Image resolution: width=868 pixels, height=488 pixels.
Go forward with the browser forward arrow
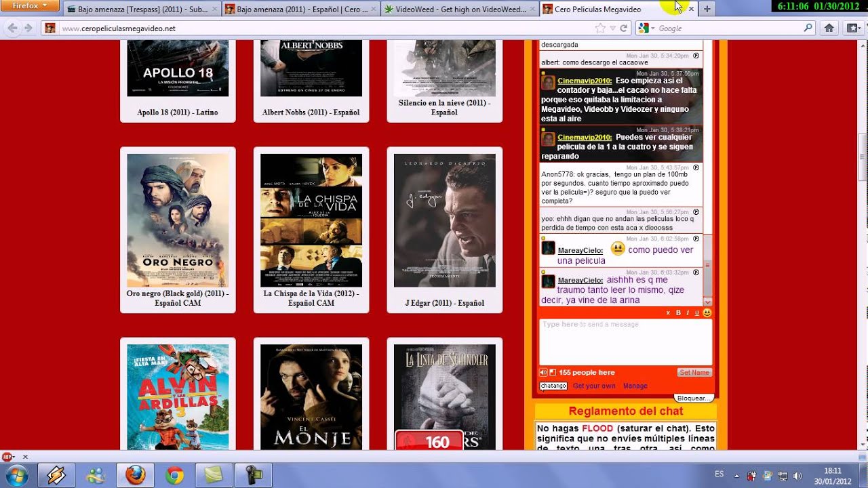click(x=28, y=28)
